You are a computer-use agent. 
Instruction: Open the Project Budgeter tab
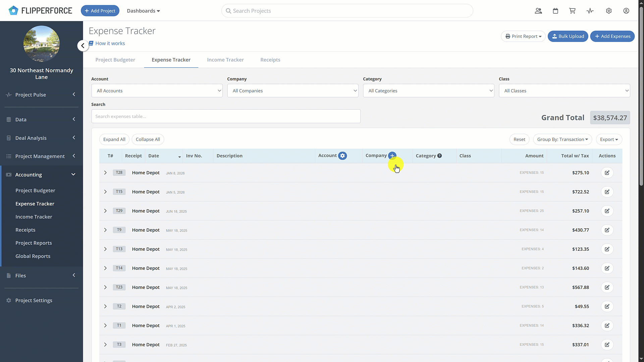pos(115,60)
